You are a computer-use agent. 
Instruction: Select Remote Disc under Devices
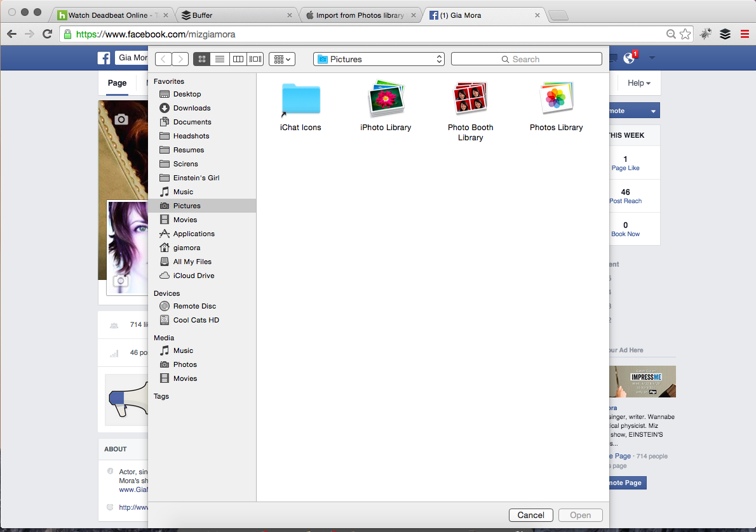[x=203, y=306]
